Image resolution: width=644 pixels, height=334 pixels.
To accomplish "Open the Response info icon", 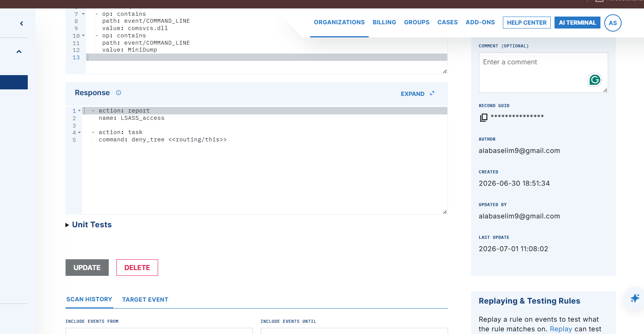I will click(x=119, y=93).
